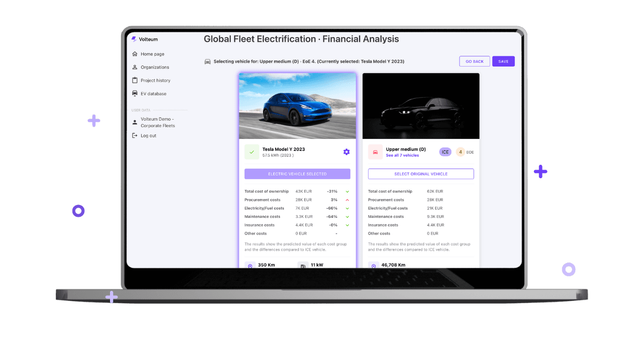This screenshot has width=644, height=337.
Task: Click the SAVE button
Action: 503,61
